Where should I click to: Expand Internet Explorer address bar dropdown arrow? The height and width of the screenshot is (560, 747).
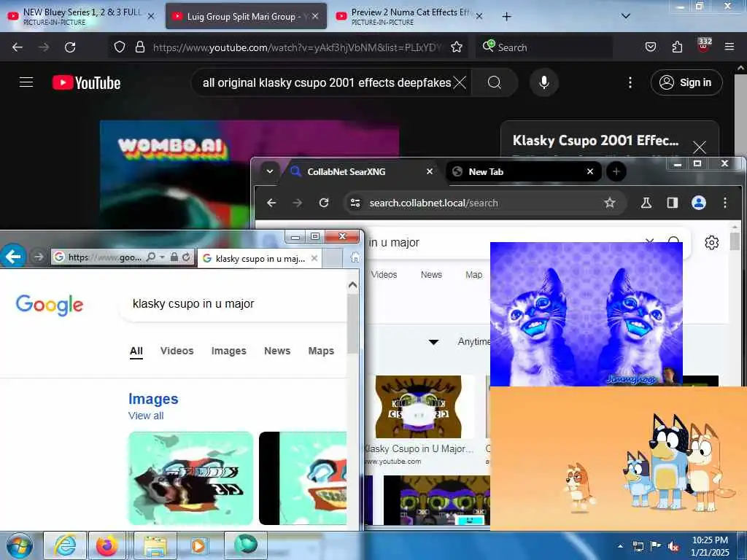(163, 257)
